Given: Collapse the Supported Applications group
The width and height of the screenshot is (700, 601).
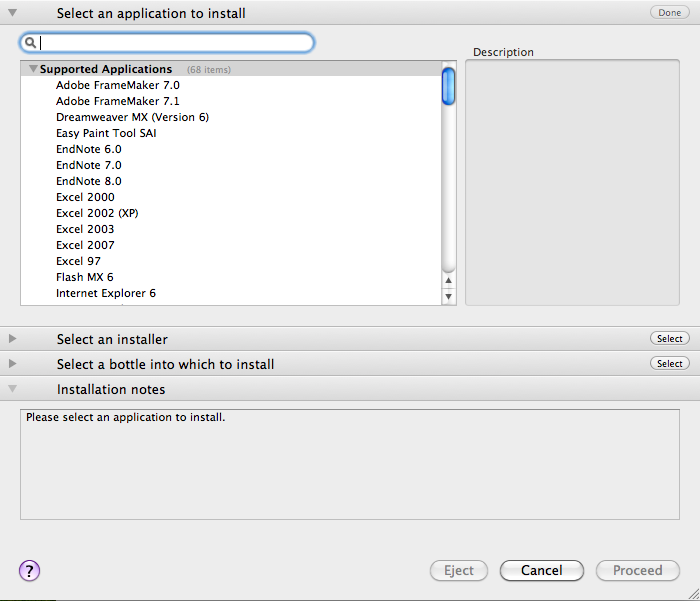Looking at the screenshot, I should 33,69.
